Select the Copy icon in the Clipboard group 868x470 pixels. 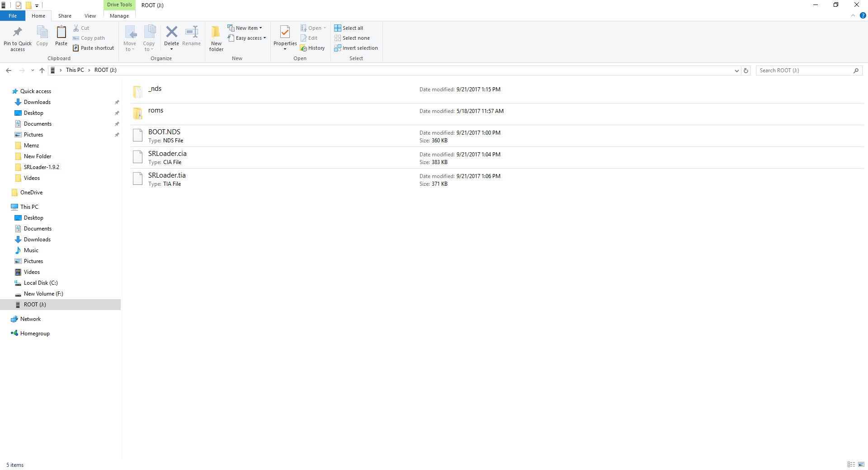click(x=42, y=36)
